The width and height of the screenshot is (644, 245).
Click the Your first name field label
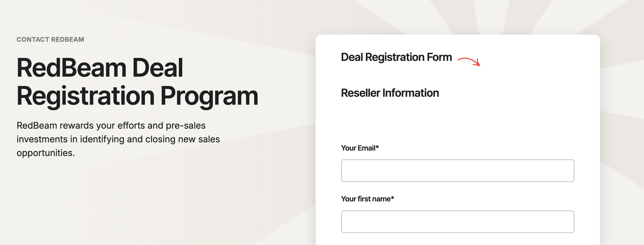(366, 198)
